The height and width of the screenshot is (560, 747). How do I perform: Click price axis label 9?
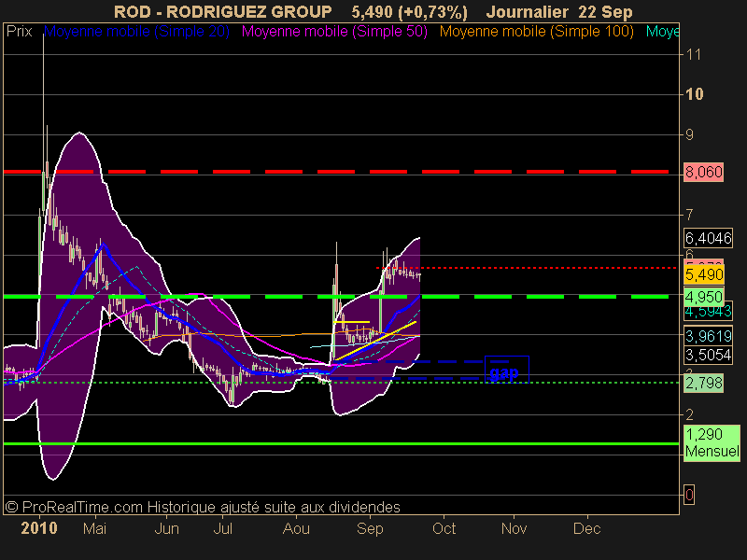pyautogui.click(x=689, y=134)
